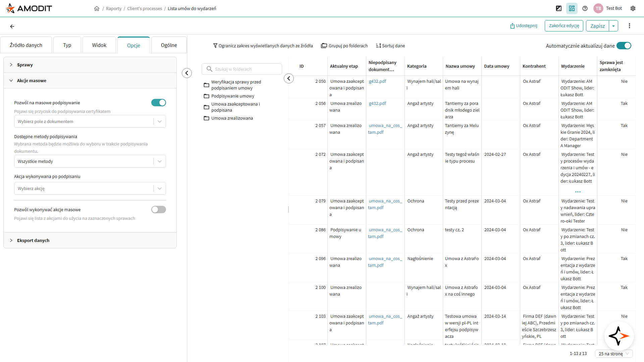Viewport: 644px width, 362px height.
Task: Click the back arrow icon
Action: click(12, 26)
